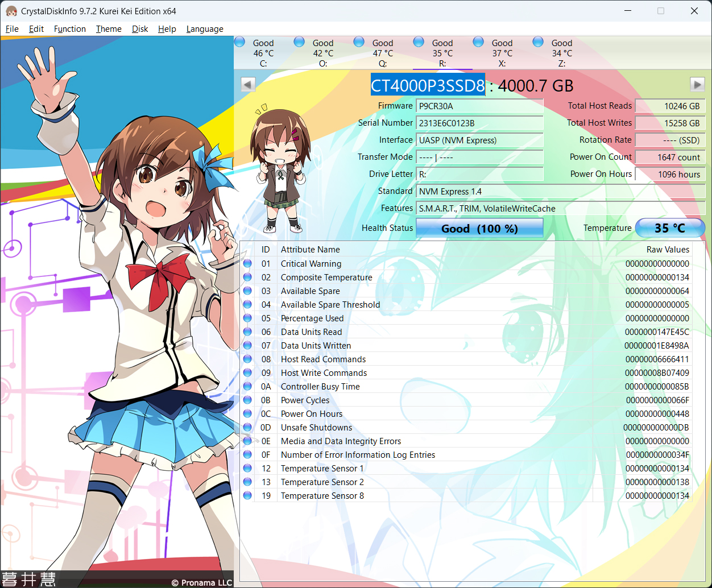Click status orb for Data Units Read row
Image resolution: width=712 pixels, height=588 pixels.
coord(247,332)
